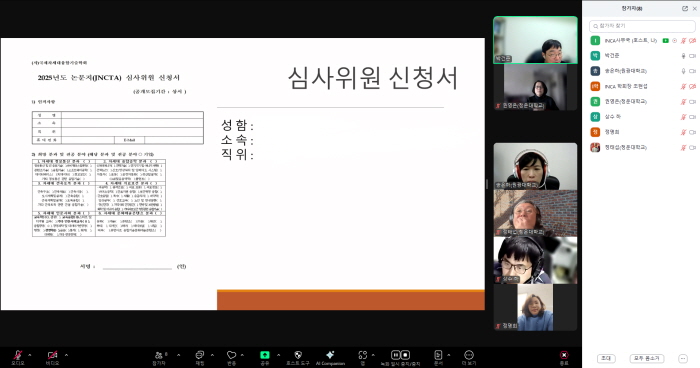700x368 pixels.
Task: Click the Mute All (모두 음소거) button
Action: point(647,358)
